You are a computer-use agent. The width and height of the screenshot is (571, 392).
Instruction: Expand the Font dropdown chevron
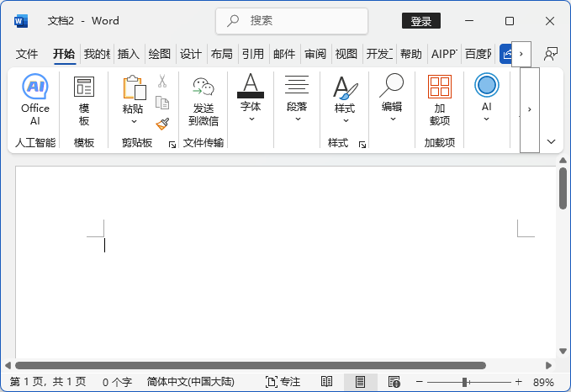251,119
